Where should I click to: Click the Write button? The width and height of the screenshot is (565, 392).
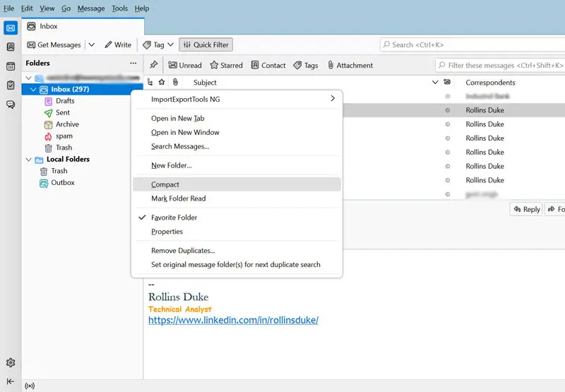[x=117, y=44]
